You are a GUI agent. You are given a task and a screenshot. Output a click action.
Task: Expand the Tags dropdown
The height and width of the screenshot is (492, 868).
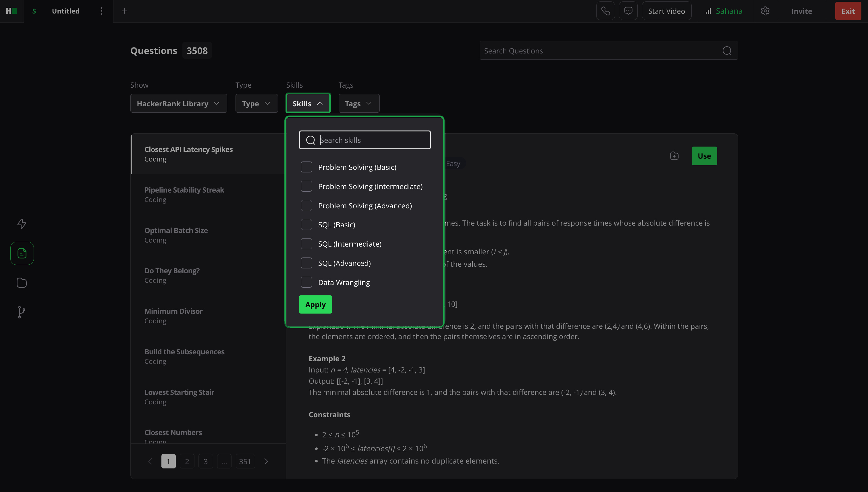(359, 103)
